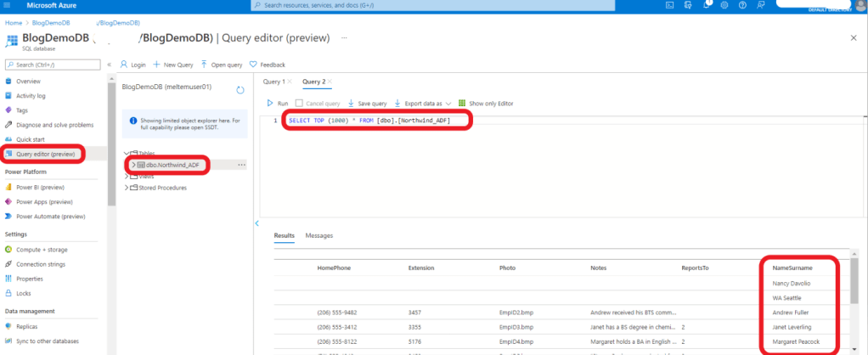Screen dimensions: 868x355
Task: Open Connection strings settings
Action: (x=41, y=264)
